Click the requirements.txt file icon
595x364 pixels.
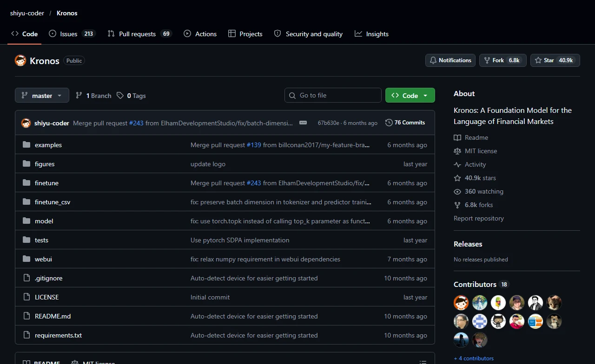click(x=26, y=335)
